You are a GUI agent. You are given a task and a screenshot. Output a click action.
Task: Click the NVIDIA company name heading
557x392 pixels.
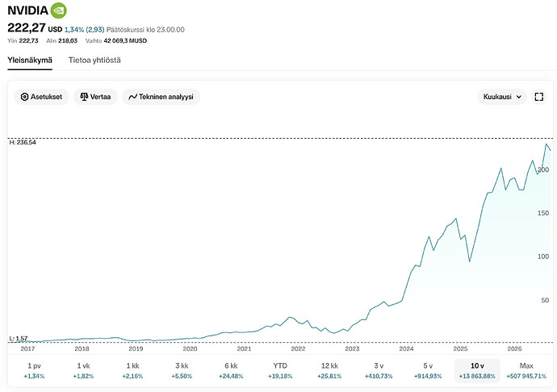tap(27, 10)
